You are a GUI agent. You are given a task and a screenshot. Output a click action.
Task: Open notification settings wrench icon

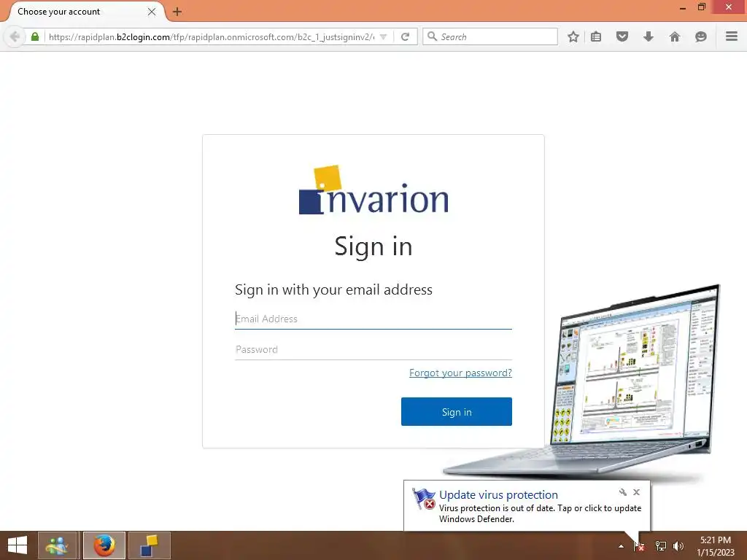tap(623, 492)
